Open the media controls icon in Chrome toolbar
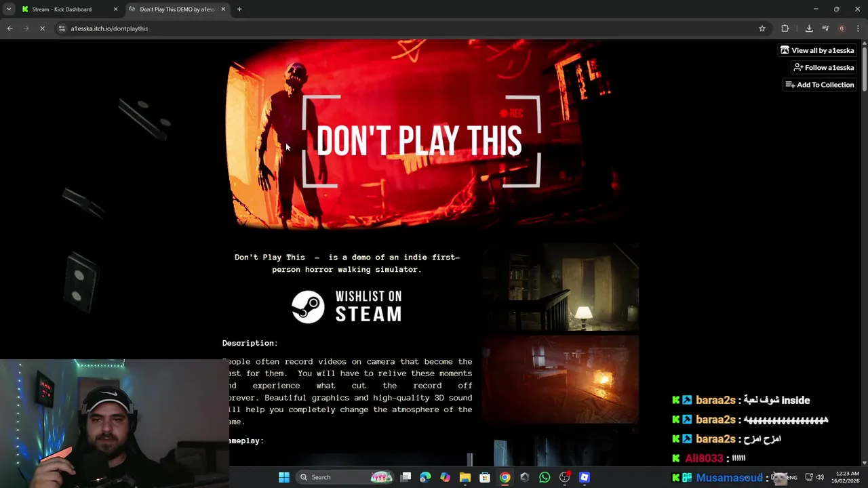Viewport: 868px width, 488px height. click(x=825, y=28)
